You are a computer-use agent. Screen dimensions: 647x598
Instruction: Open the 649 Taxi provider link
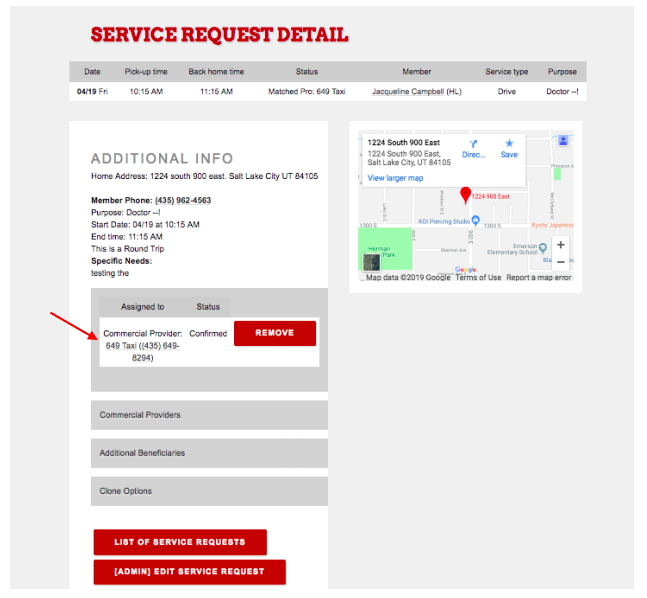(x=121, y=346)
